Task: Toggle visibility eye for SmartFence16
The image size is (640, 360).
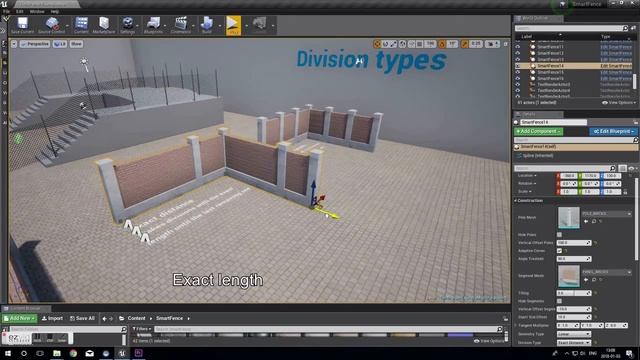Action: click(518, 78)
